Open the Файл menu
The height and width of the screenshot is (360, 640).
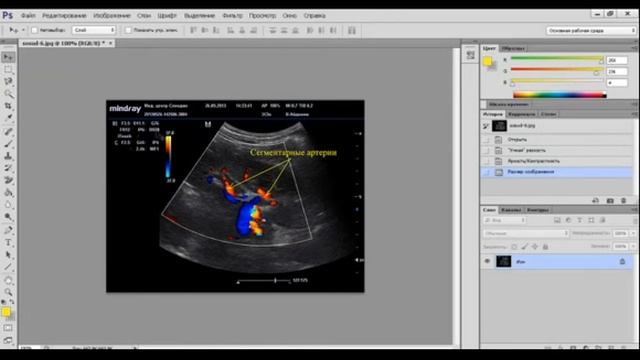28,16
